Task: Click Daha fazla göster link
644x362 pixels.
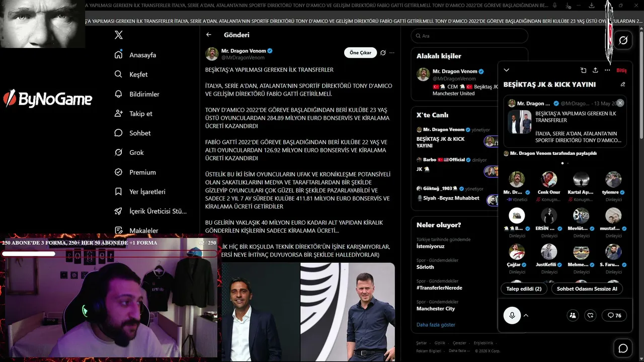Action: pyautogui.click(x=436, y=325)
